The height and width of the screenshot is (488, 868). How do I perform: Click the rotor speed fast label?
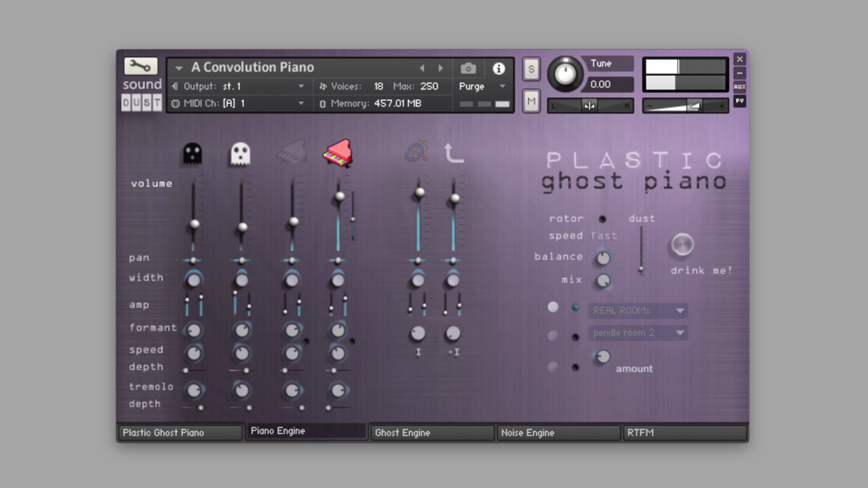(603, 236)
